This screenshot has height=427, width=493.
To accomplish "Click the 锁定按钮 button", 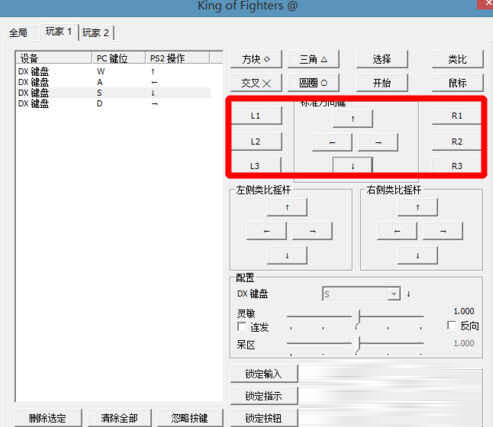I will coord(264,418).
